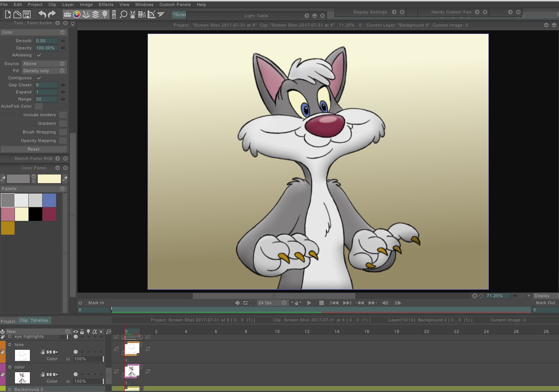The height and width of the screenshot is (392, 559).
Task: Toggle sound speaker icon in playback bar
Action: coord(237,303)
